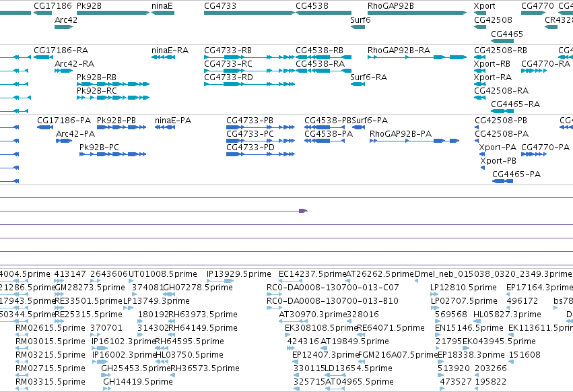Image resolution: width=573 pixels, height=392 pixels.
Task: Click the CG4538-RA transcript feature
Action: pyautogui.click(x=323, y=71)
